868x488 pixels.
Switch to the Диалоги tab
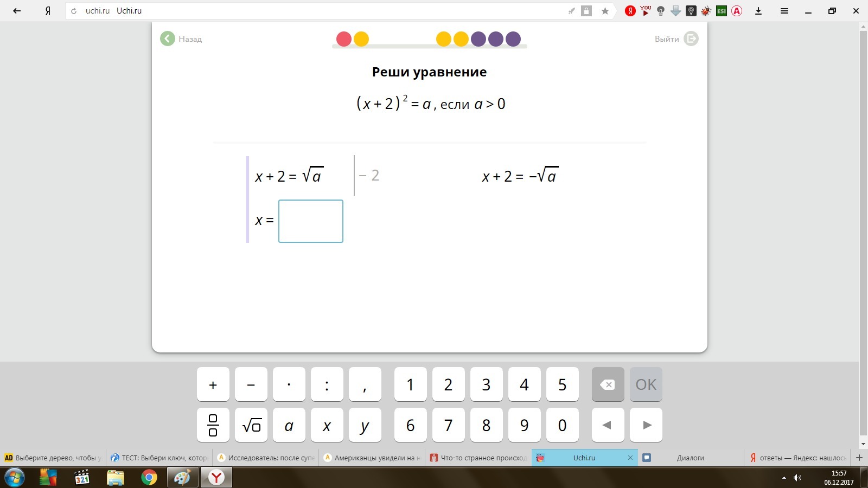tap(690, 458)
